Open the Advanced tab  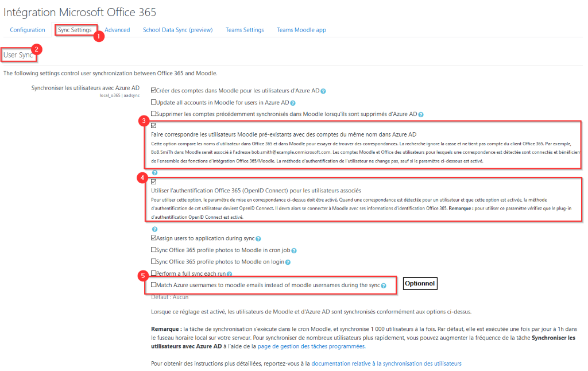(117, 30)
